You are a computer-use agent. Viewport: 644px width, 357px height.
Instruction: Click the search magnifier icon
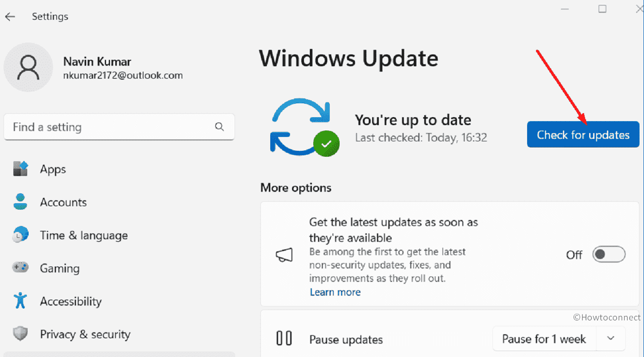point(220,127)
